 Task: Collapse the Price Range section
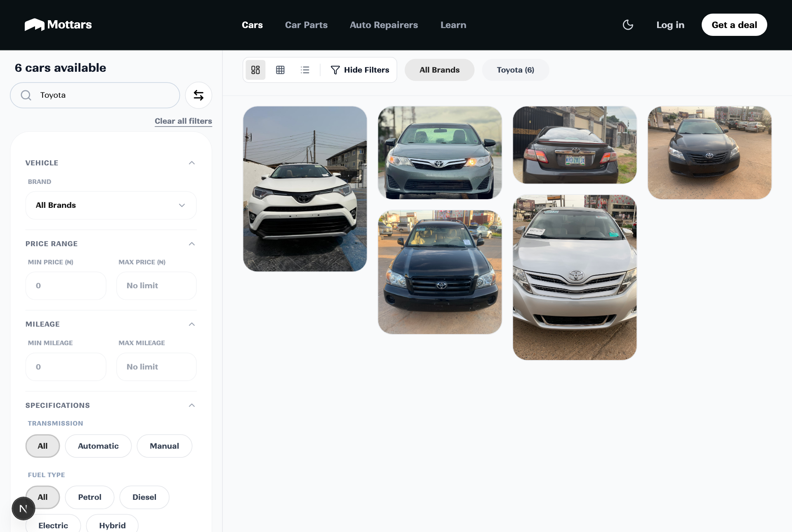[x=192, y=244]
